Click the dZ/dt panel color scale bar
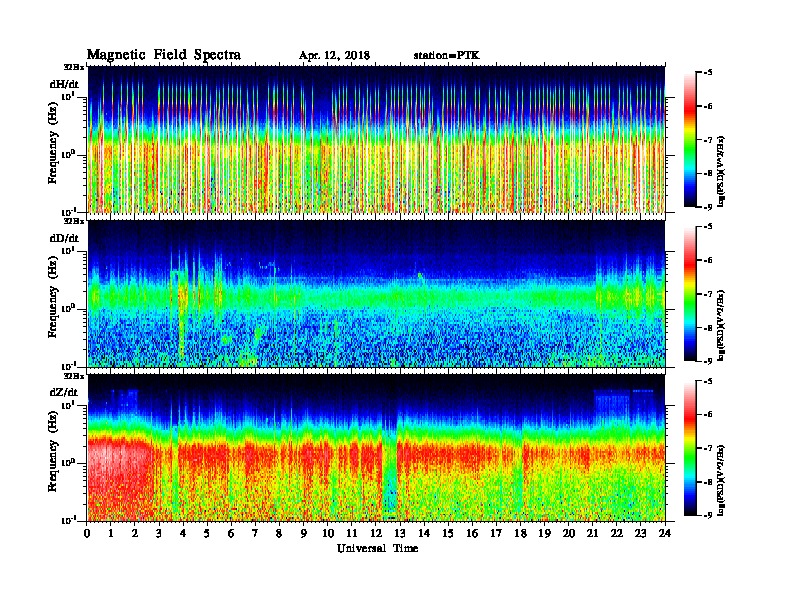 pos(690,448)
